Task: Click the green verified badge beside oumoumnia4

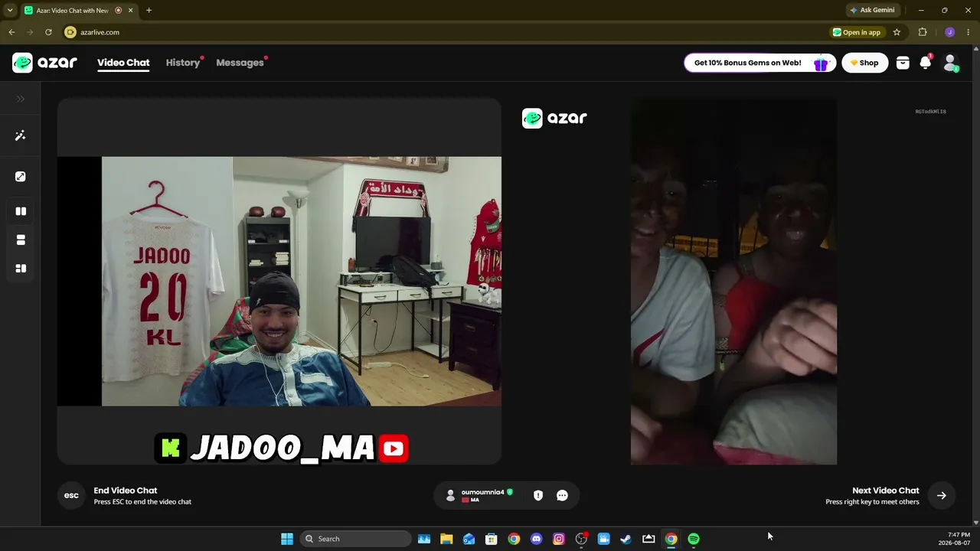Action: pyautogui.click(x=510, y=492)
